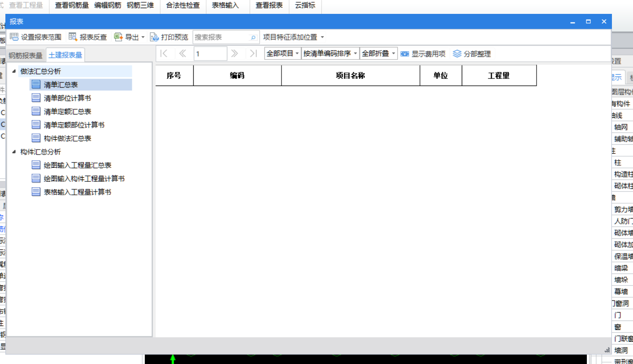633x364 pixels.
Task: Click the search magnifier in 搜索报表
Action: (x=253, y=38)
